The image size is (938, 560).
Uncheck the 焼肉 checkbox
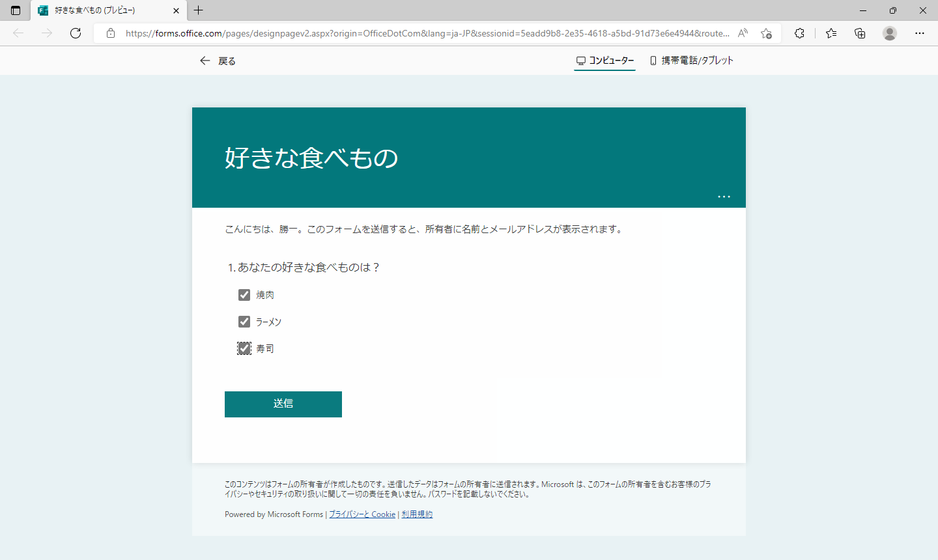click(x=244, y=295)
